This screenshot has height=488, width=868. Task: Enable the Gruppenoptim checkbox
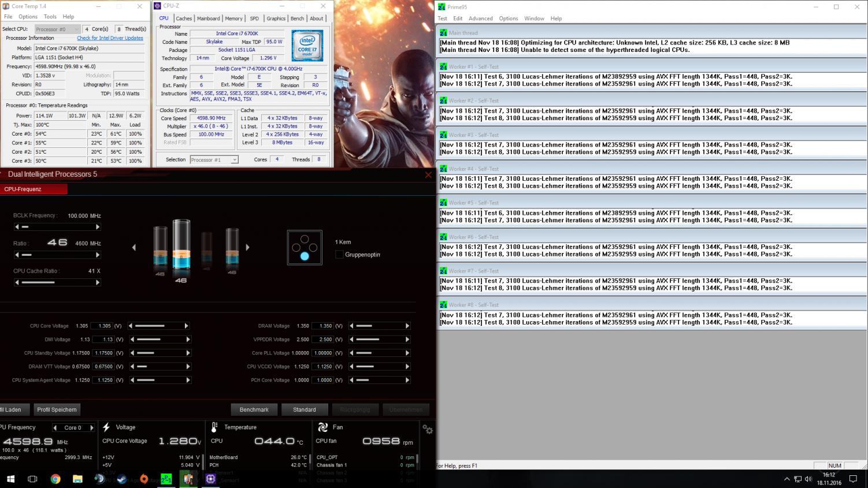click(x=339, y=255)
